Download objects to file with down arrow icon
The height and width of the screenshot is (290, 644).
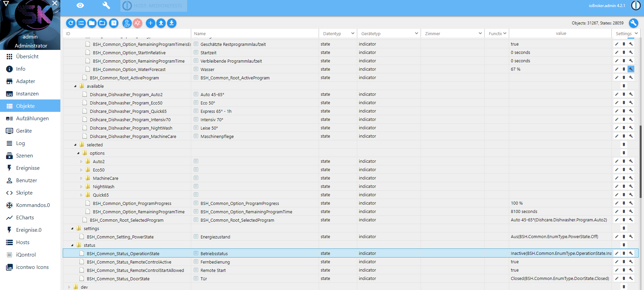172,23
